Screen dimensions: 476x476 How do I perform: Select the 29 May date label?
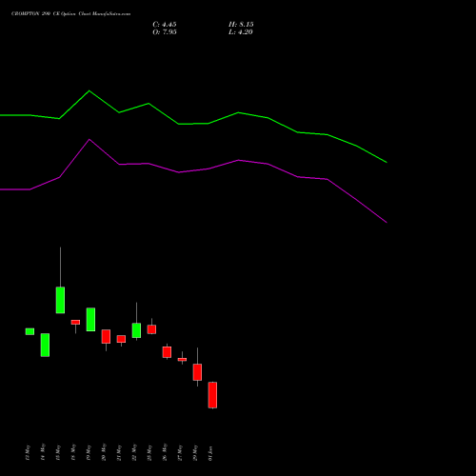tap(195, 452)
